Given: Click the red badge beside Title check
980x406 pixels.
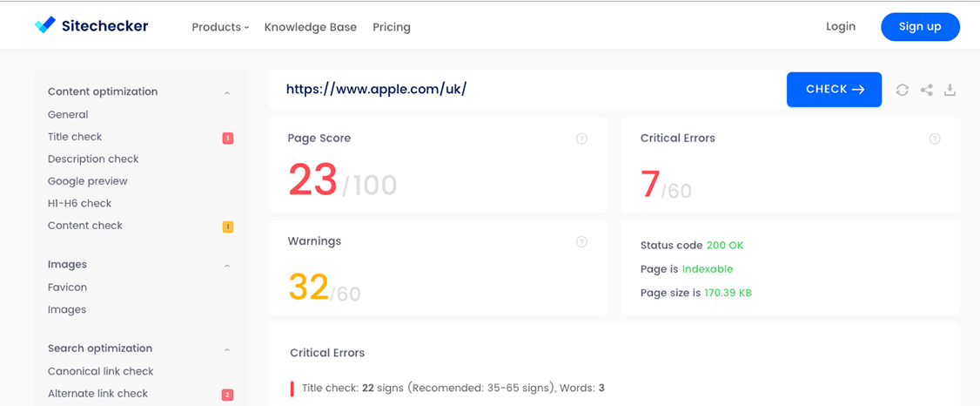Looking at the screenshot, I should 227,139.
